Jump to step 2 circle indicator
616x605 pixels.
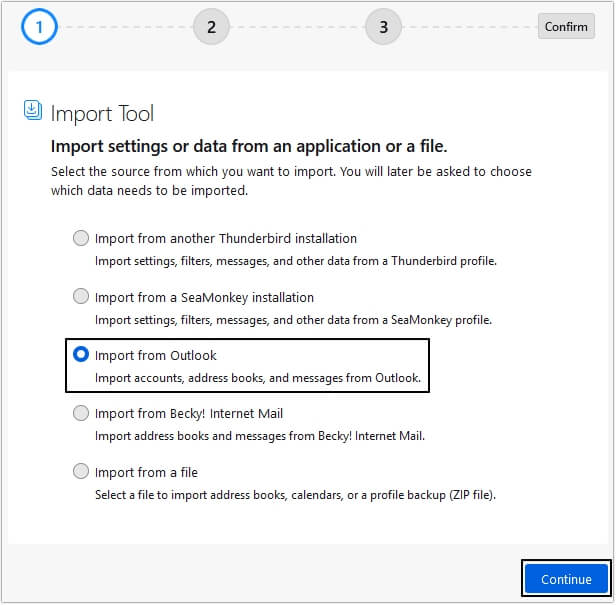[x=211, y=27]
